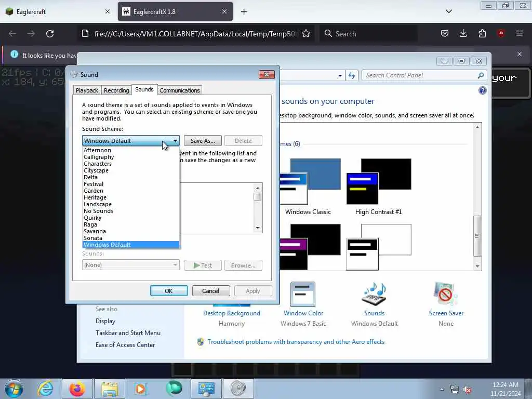Open the Communications tab
Viewport: 532px width, 399px height.
[179, 90]
